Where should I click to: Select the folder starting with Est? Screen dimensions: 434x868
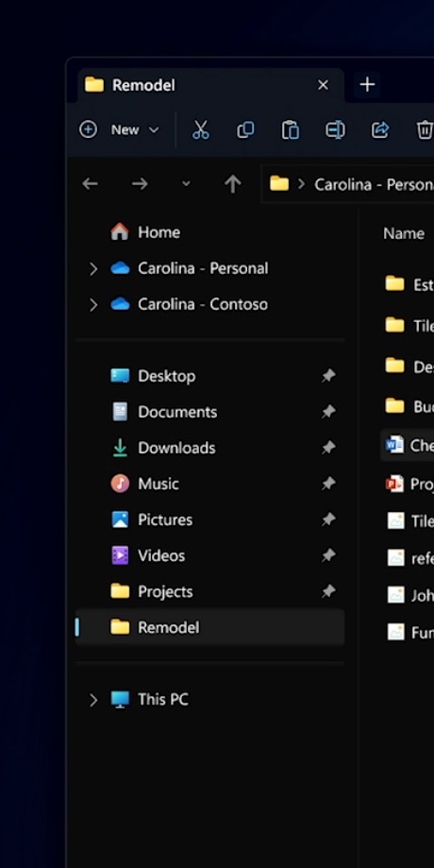[x=408, y=284]
